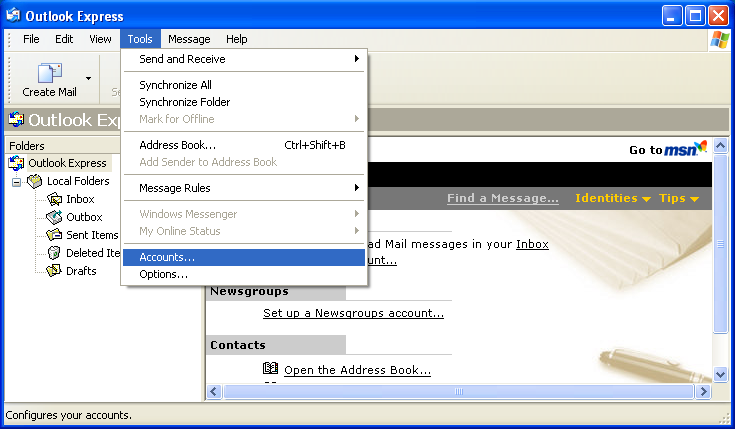
Task: Close the open Tools menu
Action: pos(140,39)
